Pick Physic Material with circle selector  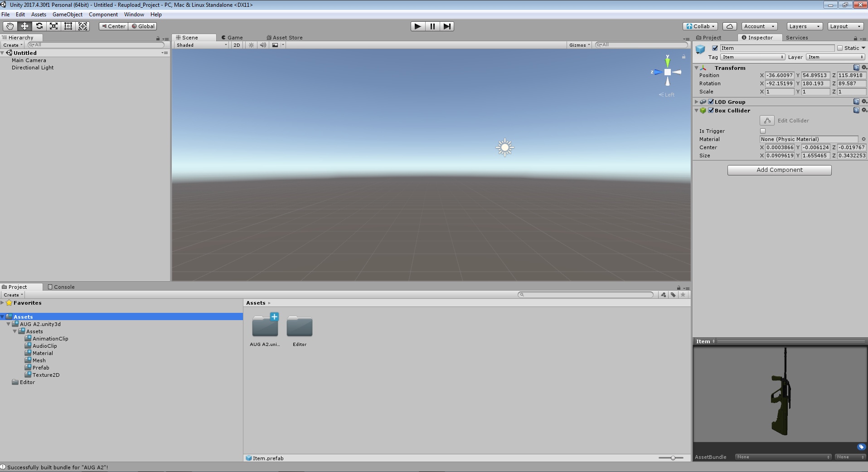(x=863, y=139)
